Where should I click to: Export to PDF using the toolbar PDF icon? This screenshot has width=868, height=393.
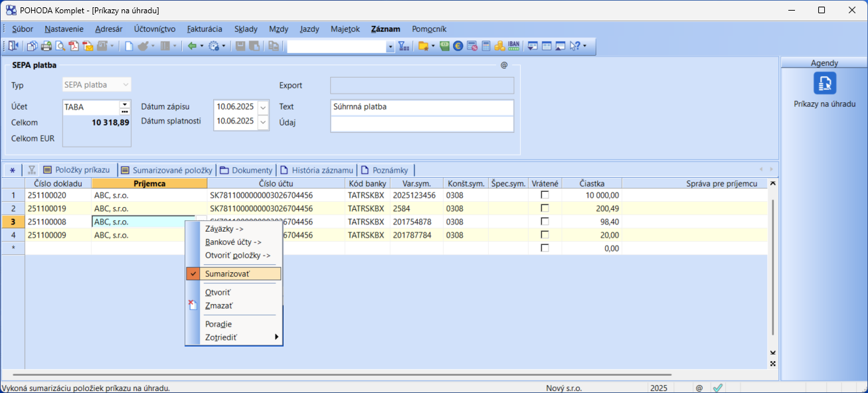74,46
